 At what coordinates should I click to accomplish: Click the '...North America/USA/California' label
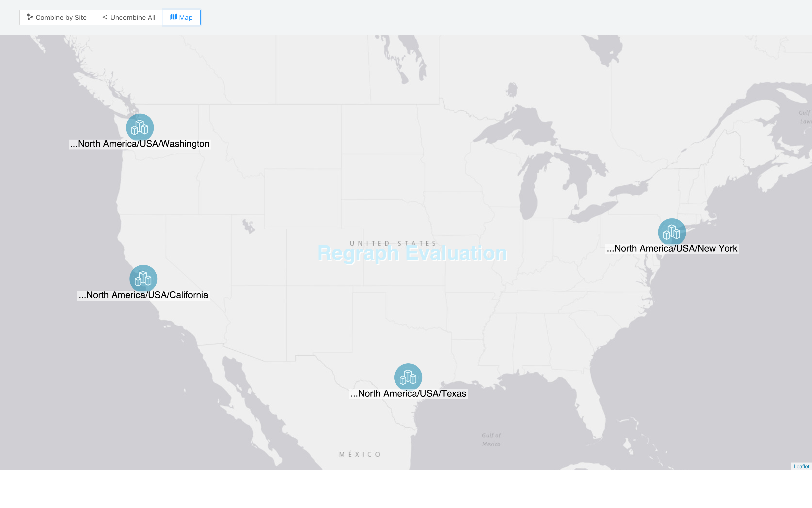pyautogui.click(x=143, y=295)
